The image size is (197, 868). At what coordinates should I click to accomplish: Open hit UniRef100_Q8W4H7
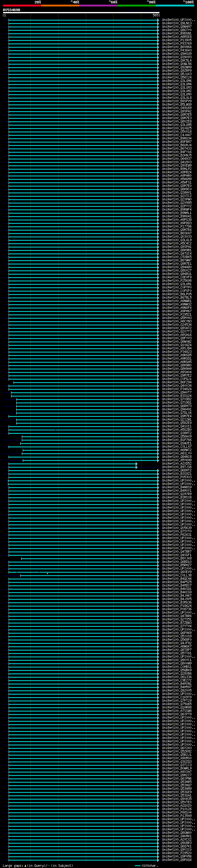click(x=177, y=26)
